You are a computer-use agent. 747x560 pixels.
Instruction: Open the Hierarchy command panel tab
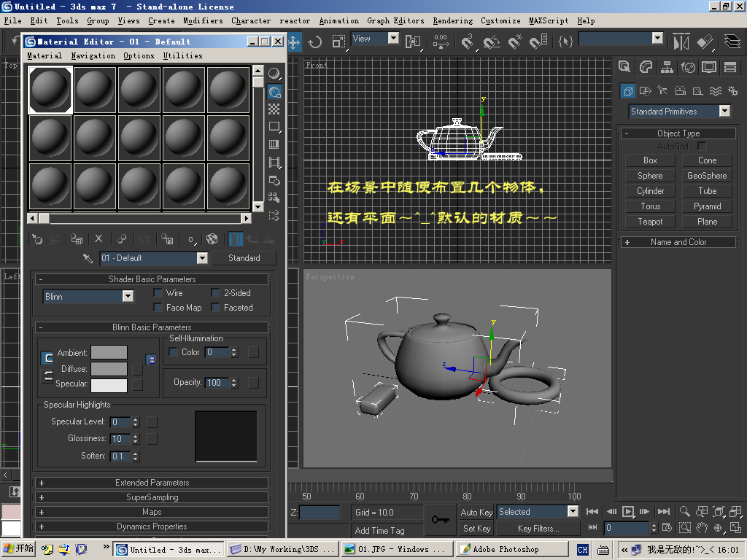(x=667, y=66)
